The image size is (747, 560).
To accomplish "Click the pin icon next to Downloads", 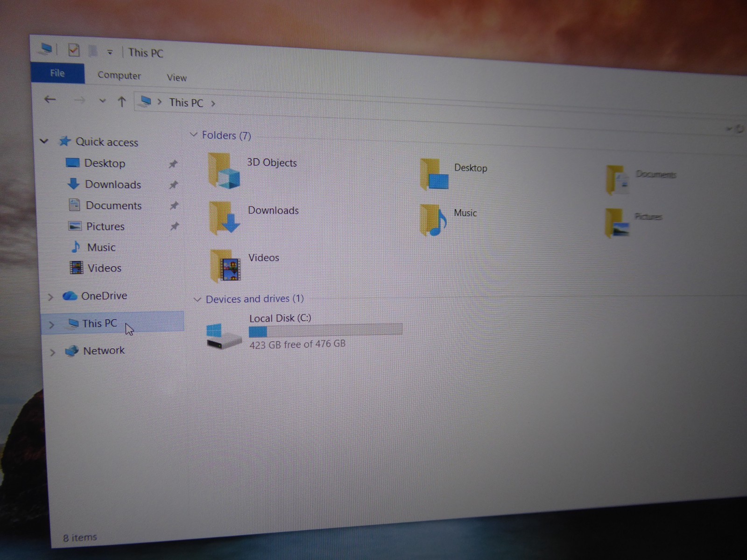I will click(x=174, y=185).
